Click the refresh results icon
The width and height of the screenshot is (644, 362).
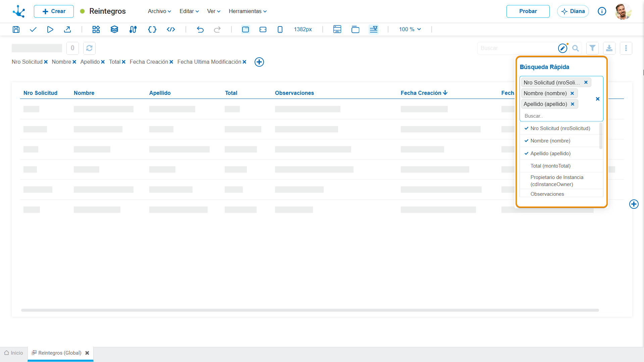click(x=89, y=48)
